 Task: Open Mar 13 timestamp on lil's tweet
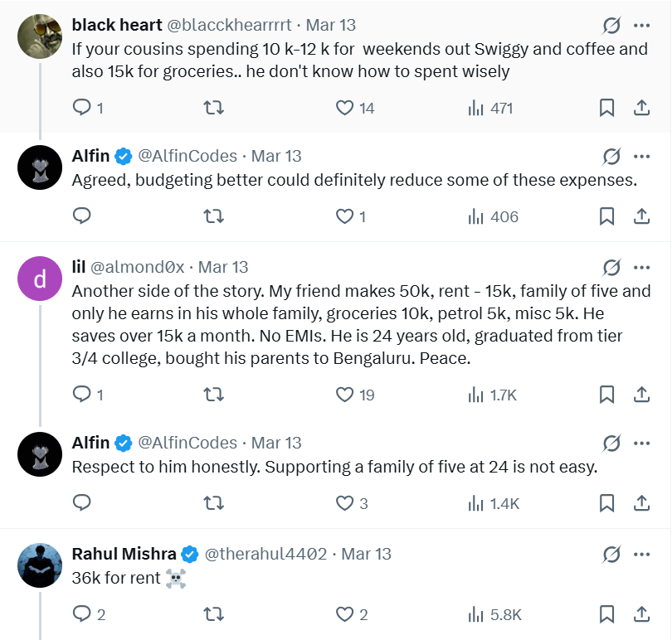223,268
